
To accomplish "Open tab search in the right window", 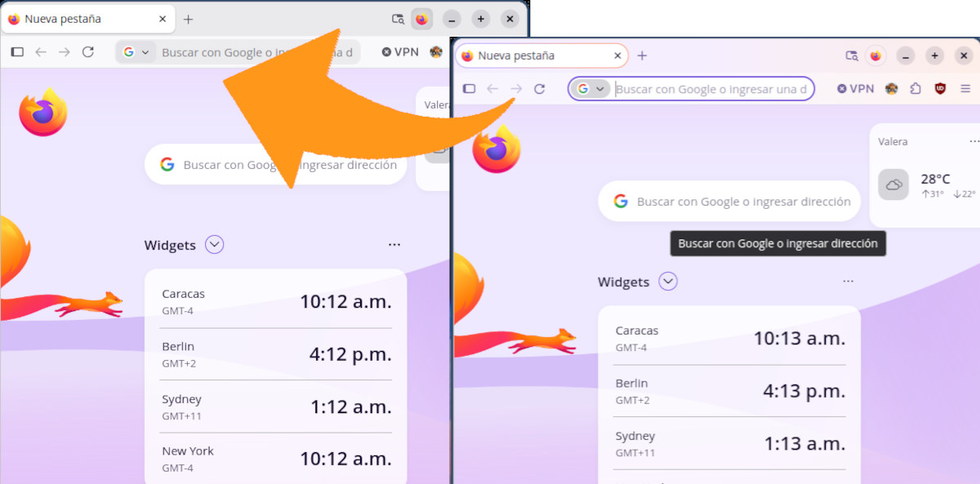I will pos(852,56).
